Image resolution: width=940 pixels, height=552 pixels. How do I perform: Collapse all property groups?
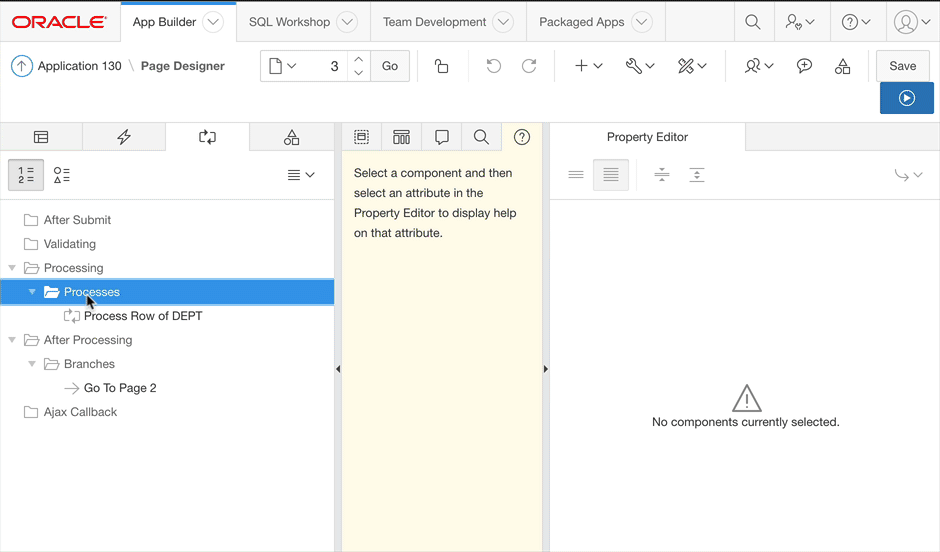(x=662, y=175)
